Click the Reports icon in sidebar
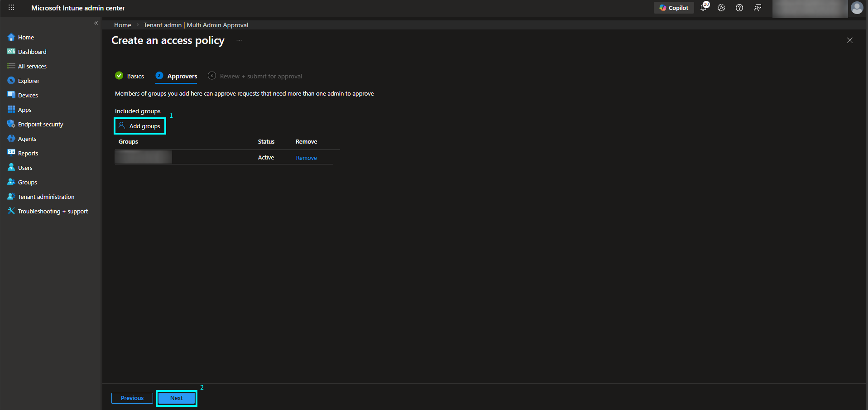The height and width of the screenshot is (410, 868). (x=11, y=153)
